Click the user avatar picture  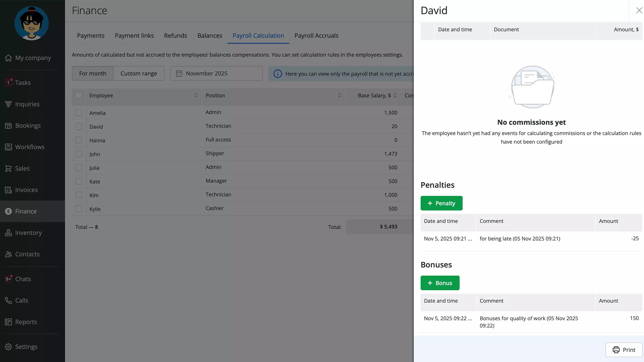pyautogui.click(x=31, y=23)
